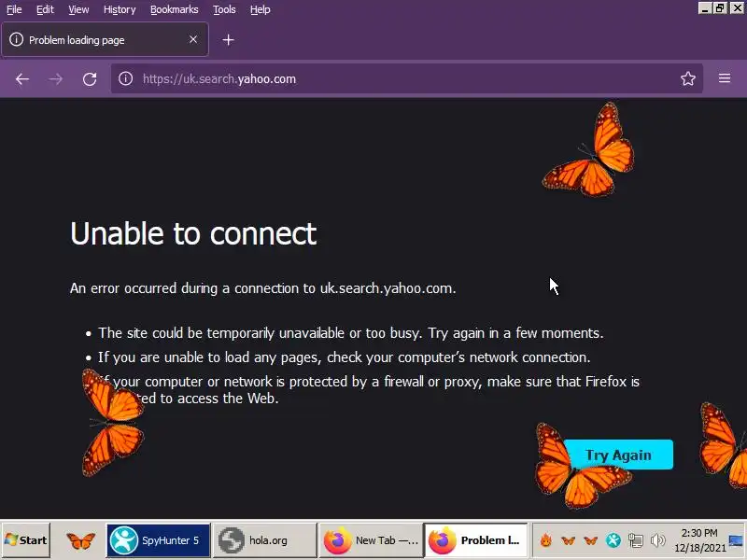The image size is (747, 560).
Task: Click the 2:30 PM clock
Action: pyautogui.click(x=699, y=533)
